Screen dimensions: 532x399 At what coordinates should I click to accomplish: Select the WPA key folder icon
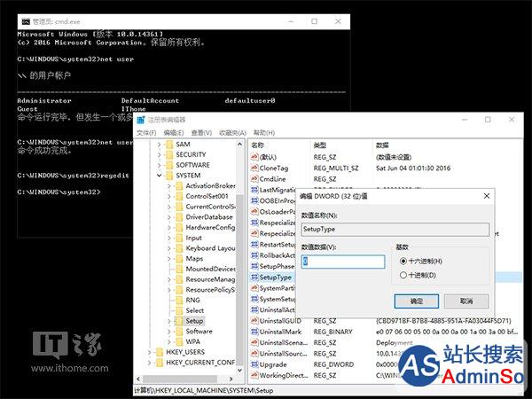[x=179, y=341]
